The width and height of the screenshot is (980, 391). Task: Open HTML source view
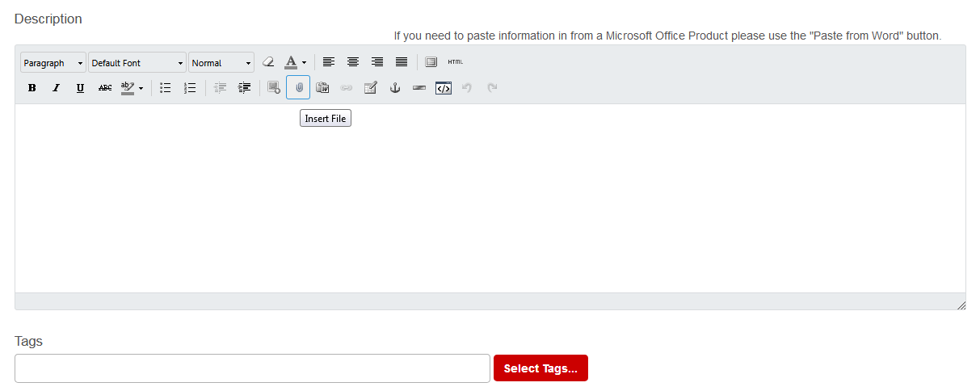(456, 62)
